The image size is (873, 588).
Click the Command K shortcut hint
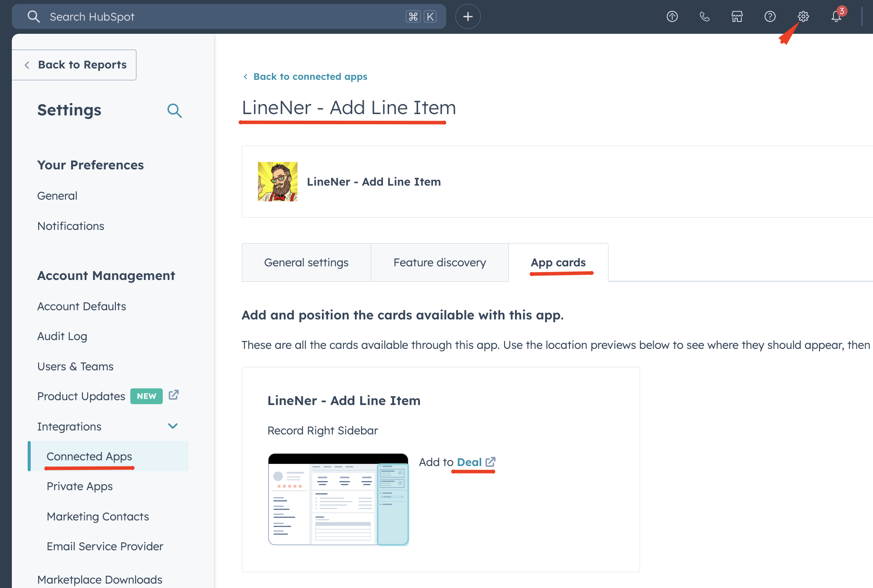coord(421,17)
